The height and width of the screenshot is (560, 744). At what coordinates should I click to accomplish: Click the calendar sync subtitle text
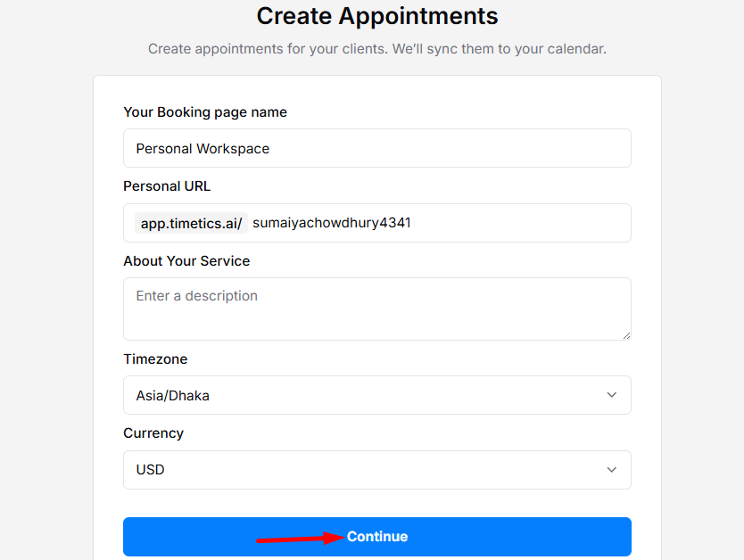pos(377,49)
